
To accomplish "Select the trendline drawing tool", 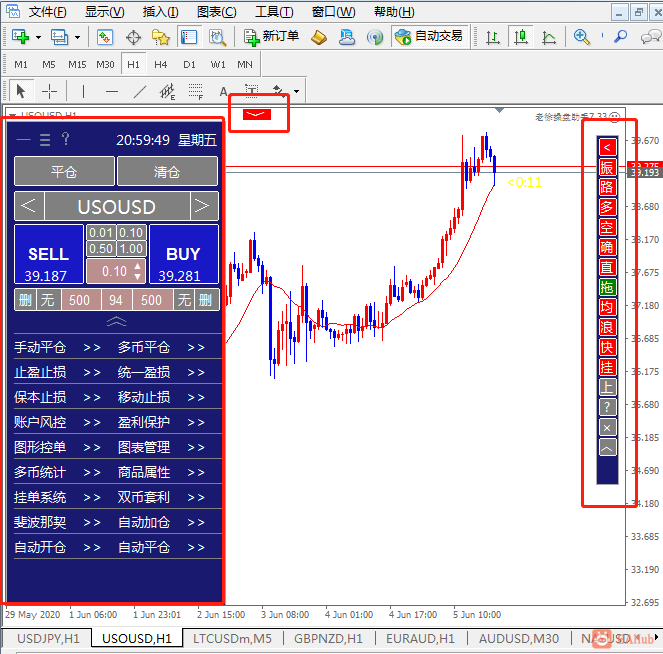I will [140, 91].
